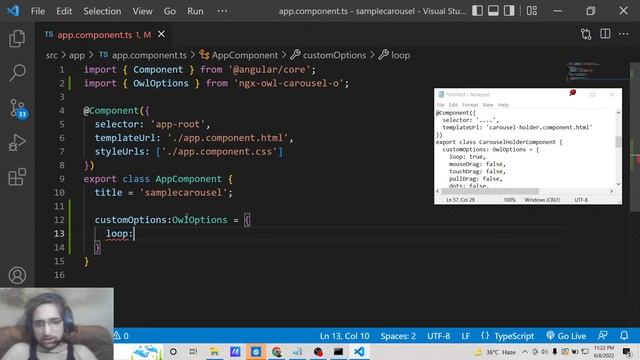Click 'loop: true,' line in Notepad
The height and width of the screenshot is (360, 640).
467,157
